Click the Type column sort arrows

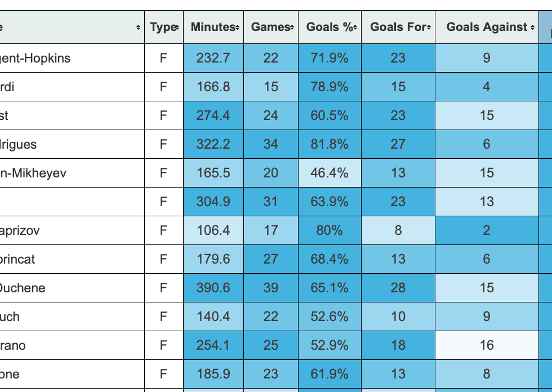[177, 28]
